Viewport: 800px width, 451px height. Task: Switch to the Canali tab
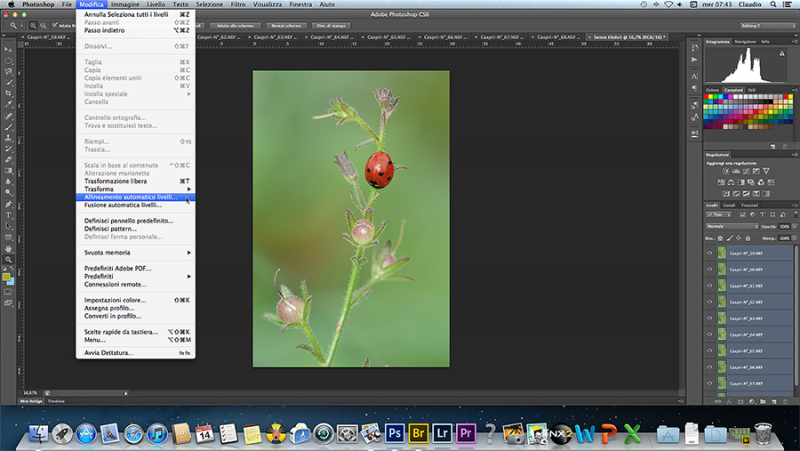coord(729,206)
